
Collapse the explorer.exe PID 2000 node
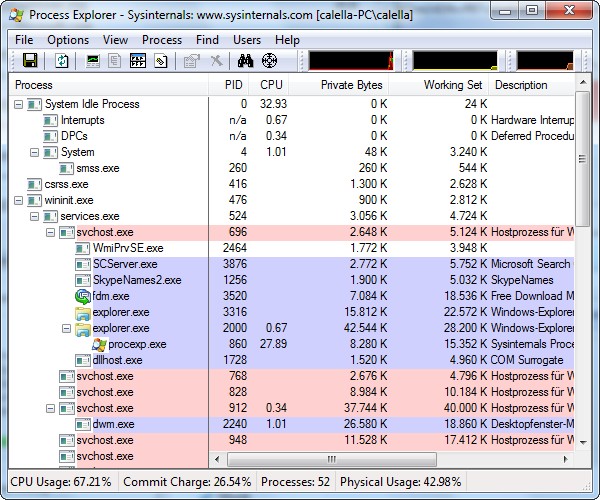click(x=66, y=329)
